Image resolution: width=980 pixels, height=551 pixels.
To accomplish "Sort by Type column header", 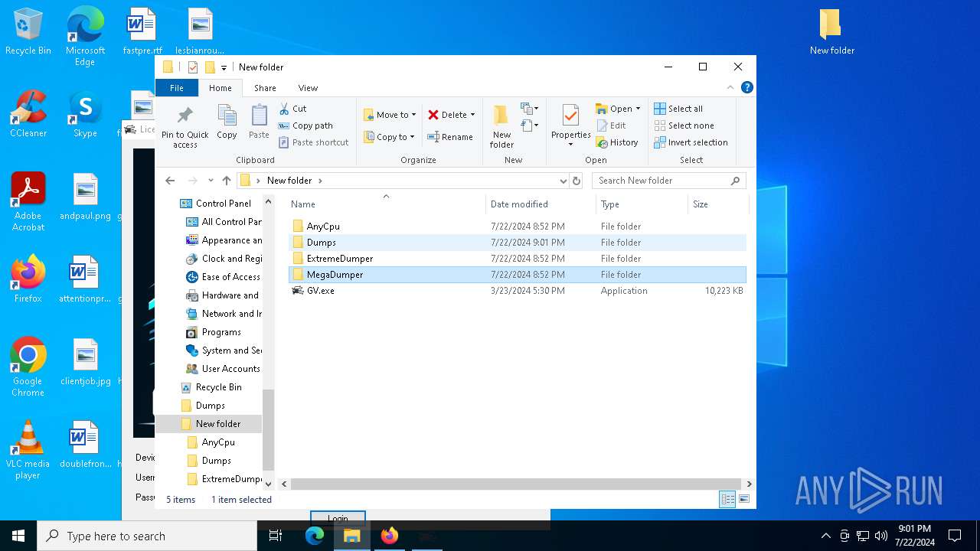I will pos(642,204).
